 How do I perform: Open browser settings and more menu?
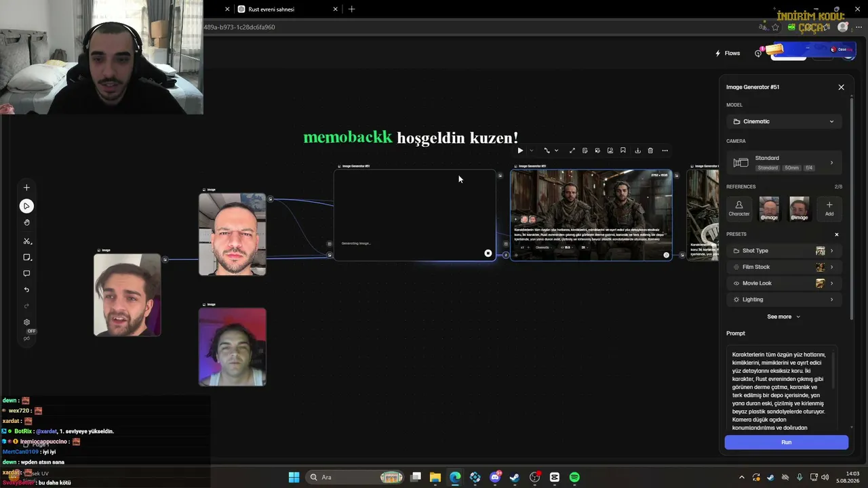pyautogui.click(x=859, y=27)
